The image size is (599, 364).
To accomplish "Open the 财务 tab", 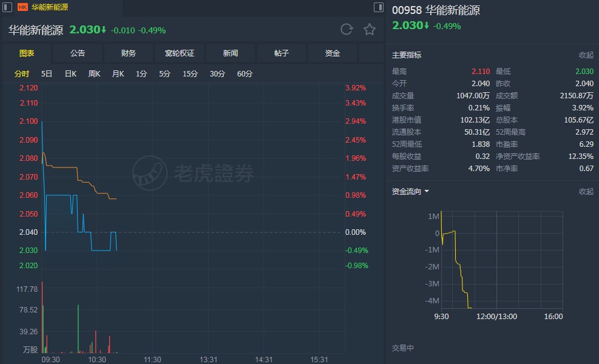I will pos(129,53).
